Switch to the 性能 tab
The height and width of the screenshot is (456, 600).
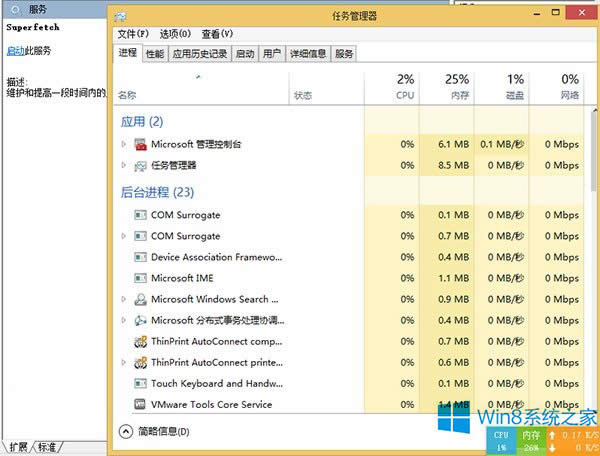tap(155, 54)
